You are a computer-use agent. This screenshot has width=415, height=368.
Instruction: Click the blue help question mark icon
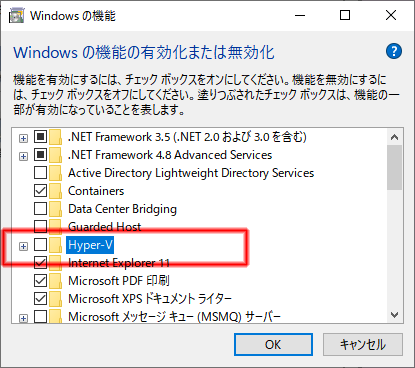[394, 51]
